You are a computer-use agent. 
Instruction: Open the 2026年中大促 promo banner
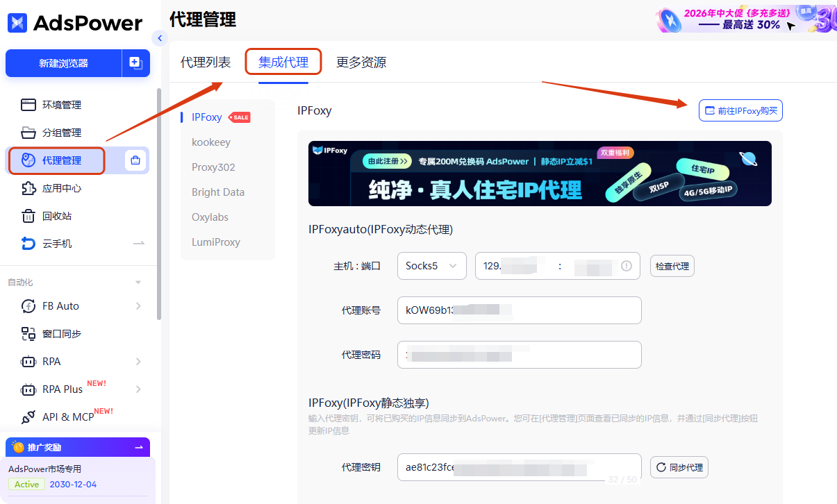(x=746, y=19)
